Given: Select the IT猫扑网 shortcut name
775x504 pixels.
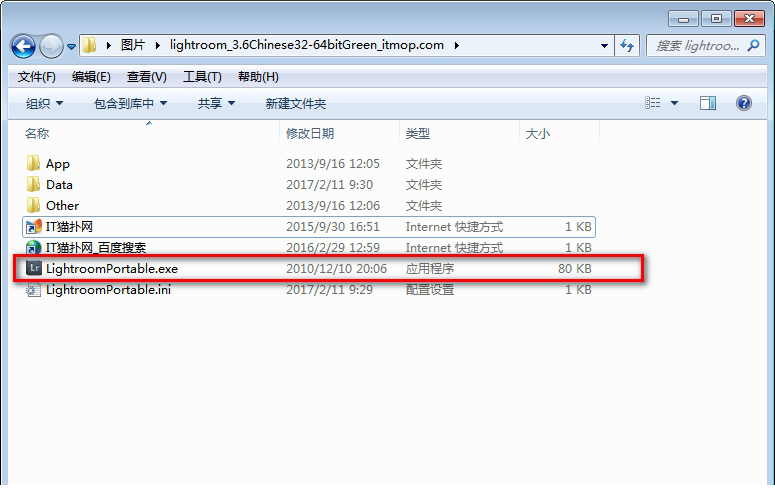Looking at the screenshot, I should 69,226.
